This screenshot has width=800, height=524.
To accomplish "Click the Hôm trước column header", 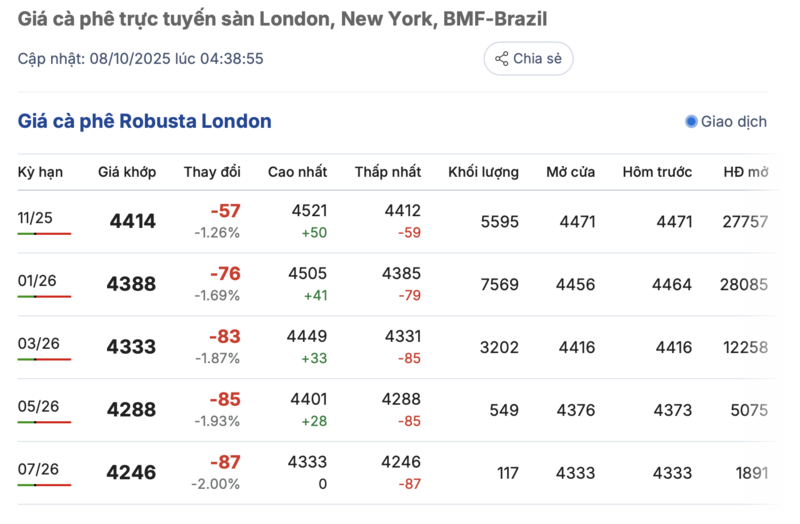I will click(657, 172).
